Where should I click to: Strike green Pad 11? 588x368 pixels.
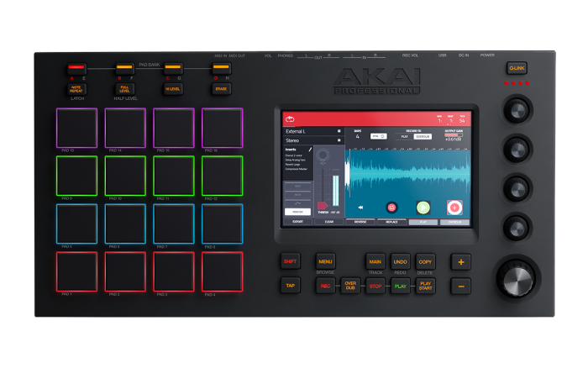(174, 176)
